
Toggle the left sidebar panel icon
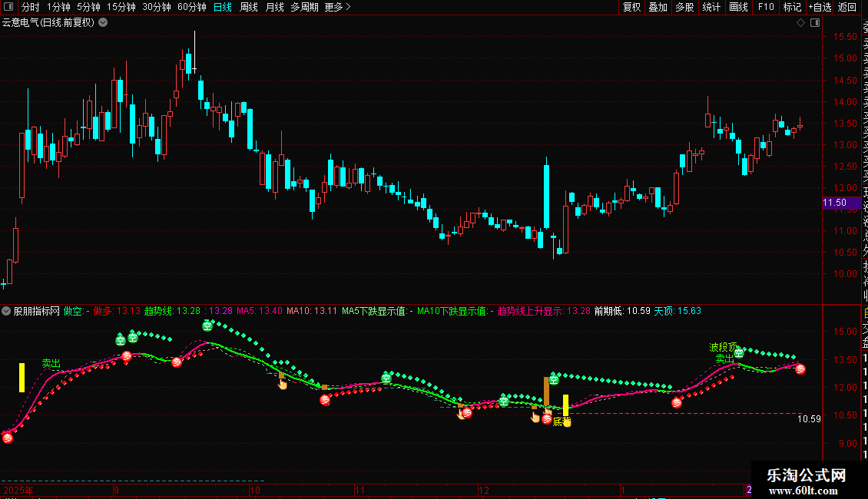pyautogui.click(x=8, y=7)
